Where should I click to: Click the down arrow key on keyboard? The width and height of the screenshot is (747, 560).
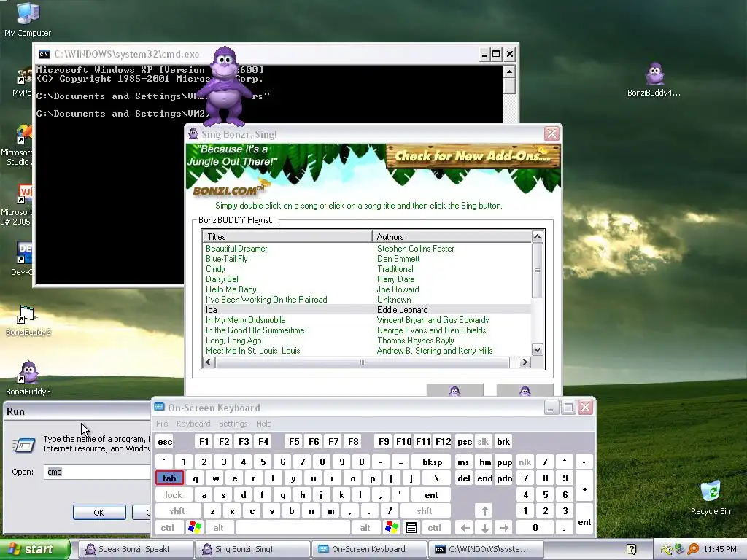tap(484, 527)
